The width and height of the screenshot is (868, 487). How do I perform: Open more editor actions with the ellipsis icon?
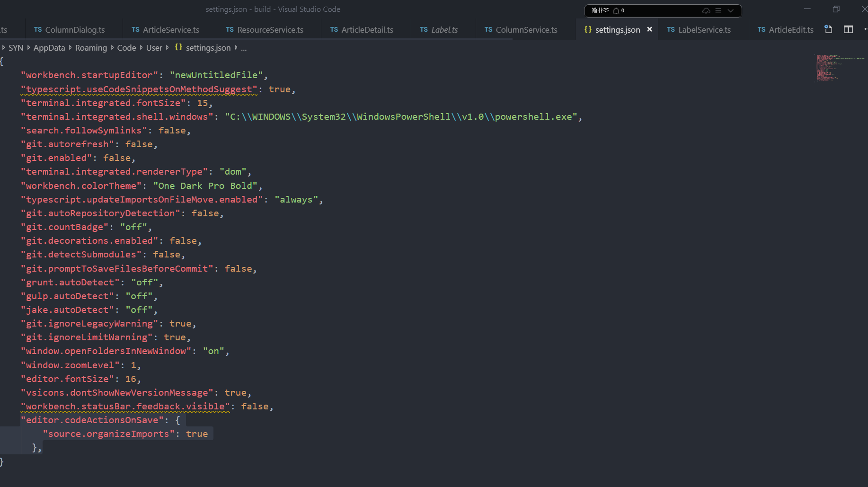(865, 30)
